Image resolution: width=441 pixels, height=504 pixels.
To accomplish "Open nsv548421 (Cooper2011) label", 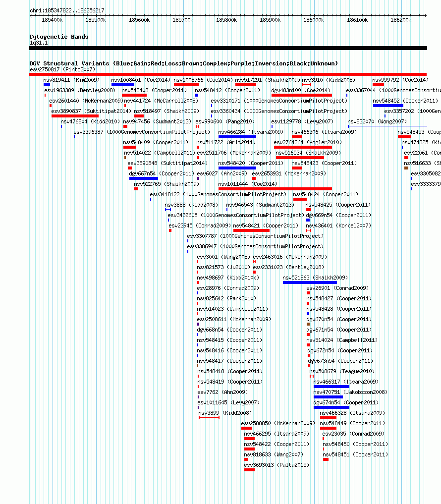I will tap(266, 225).
